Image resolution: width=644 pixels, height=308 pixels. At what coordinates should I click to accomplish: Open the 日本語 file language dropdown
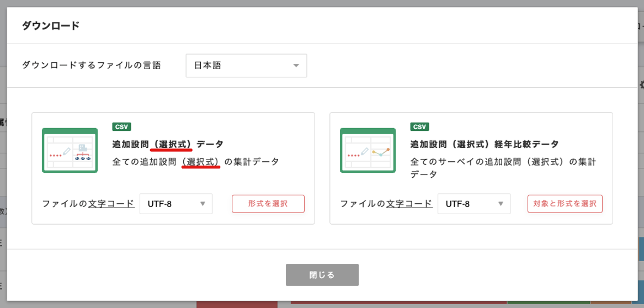[x=246, y=66]
